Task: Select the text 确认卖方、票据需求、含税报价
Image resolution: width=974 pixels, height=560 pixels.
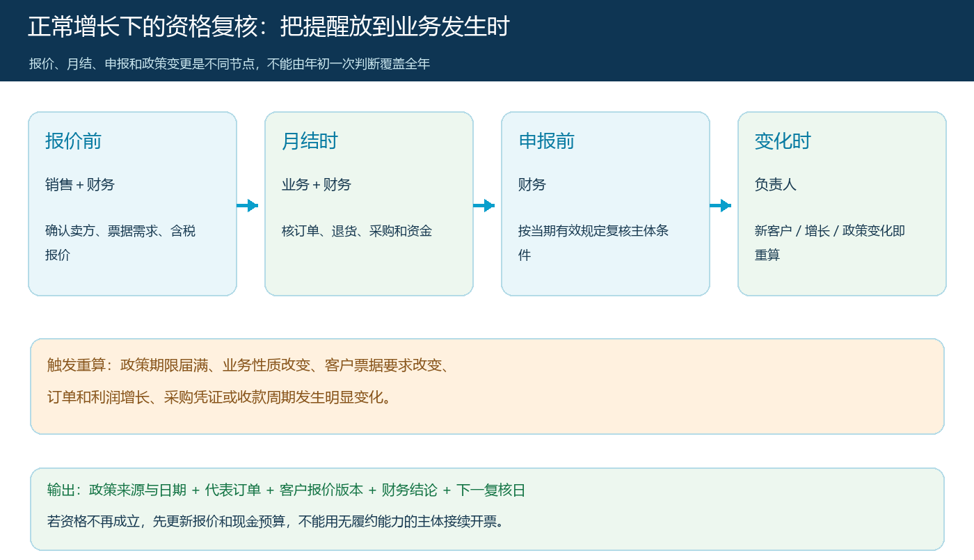Action: click(x=120, y=243)
